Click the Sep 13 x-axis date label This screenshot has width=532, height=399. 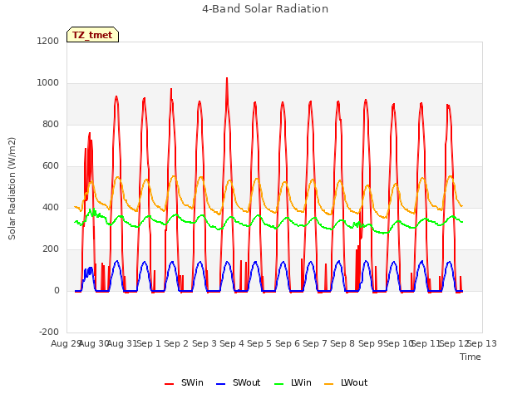point(482,343)
